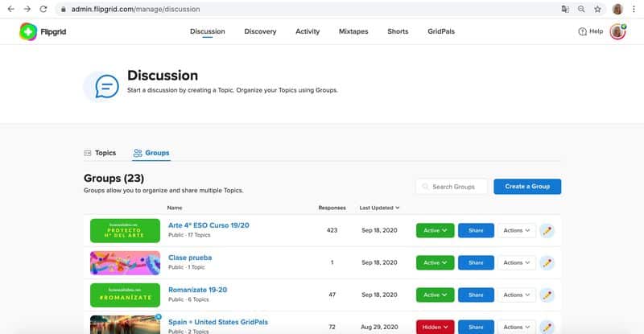Image resolution: width=644 pixels, height=334 pixels.
Task: Open Active status dropdown for Romanízate 19-20
Action: [435, 295]
